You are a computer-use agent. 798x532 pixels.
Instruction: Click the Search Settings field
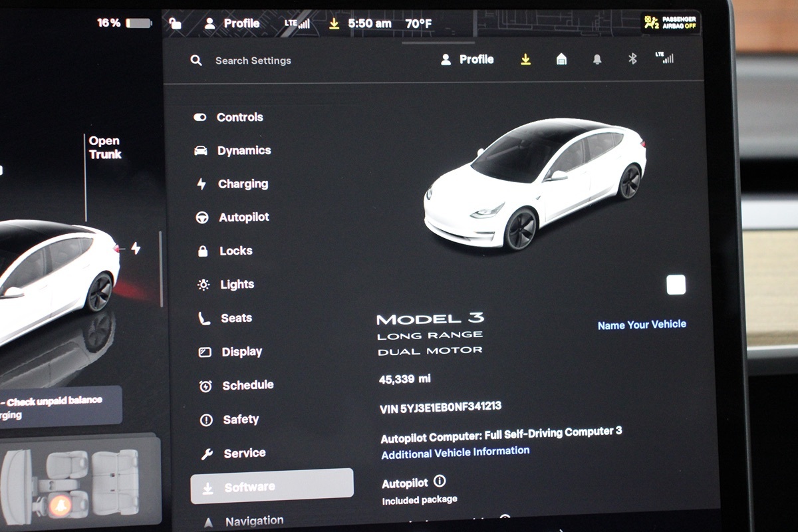point(253,61)
